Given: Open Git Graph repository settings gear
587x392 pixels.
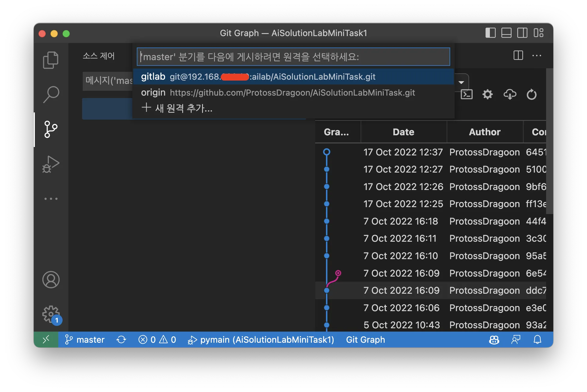Looking at the screenshot, I should click(487, 94).
